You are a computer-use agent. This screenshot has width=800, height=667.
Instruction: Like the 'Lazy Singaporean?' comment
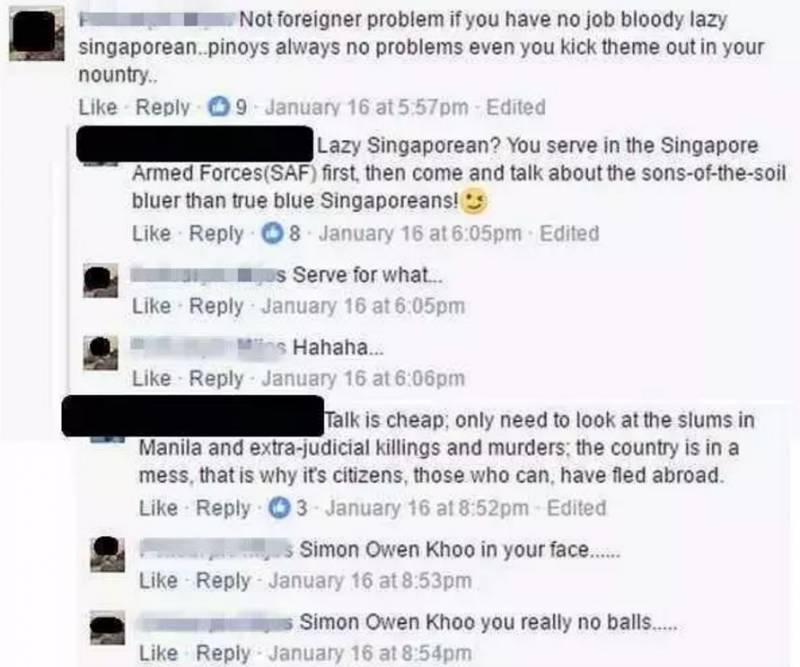pyautogui.click(x=152, y=233)
